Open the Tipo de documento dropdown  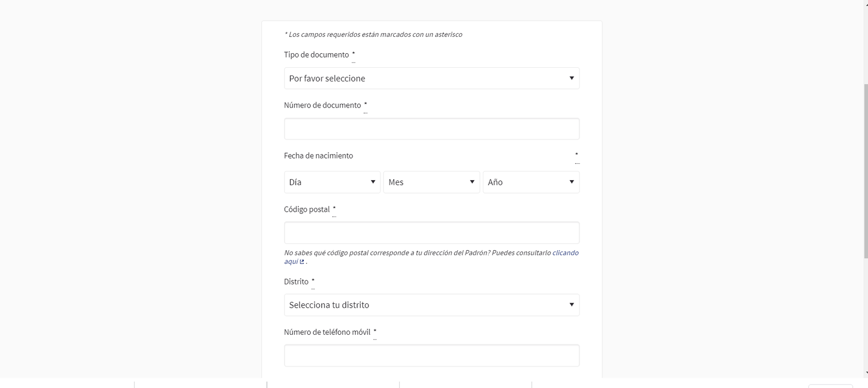point(431,78)
